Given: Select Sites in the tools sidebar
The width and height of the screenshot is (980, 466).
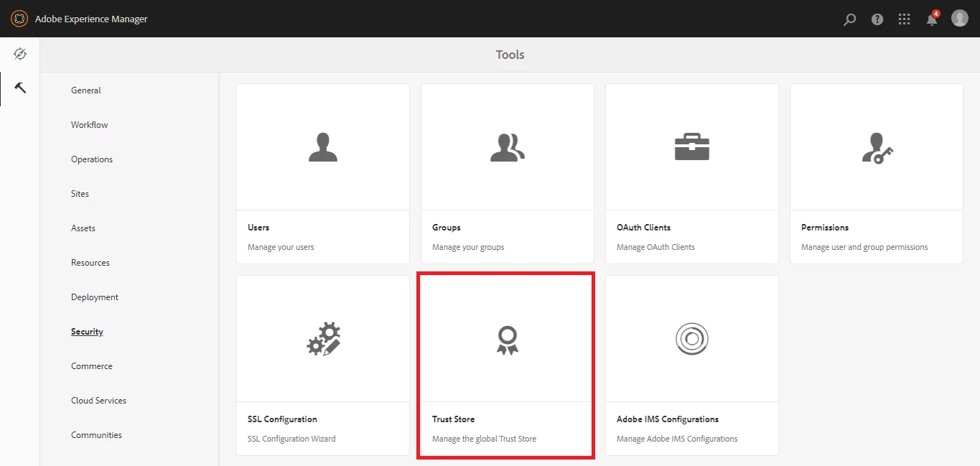Looking at the screenshot, I should pos(80,194).
